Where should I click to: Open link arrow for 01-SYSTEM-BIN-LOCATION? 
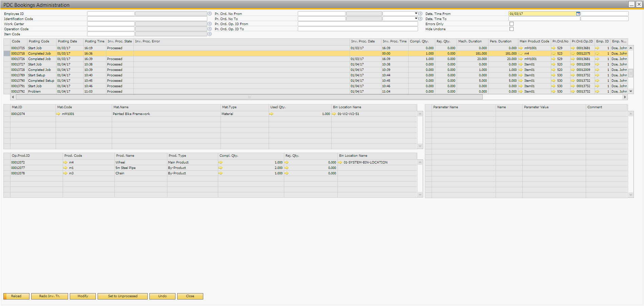[x=340, y=162]
